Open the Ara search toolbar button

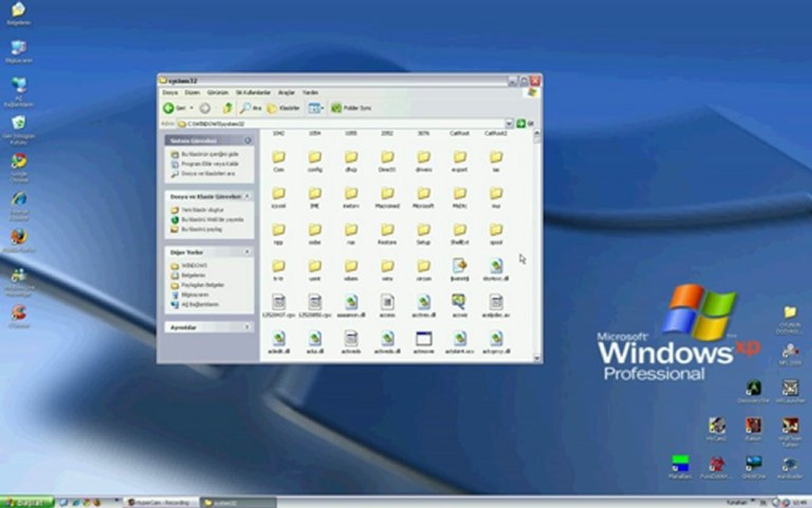pyautogui.click(x=251, y=108)
